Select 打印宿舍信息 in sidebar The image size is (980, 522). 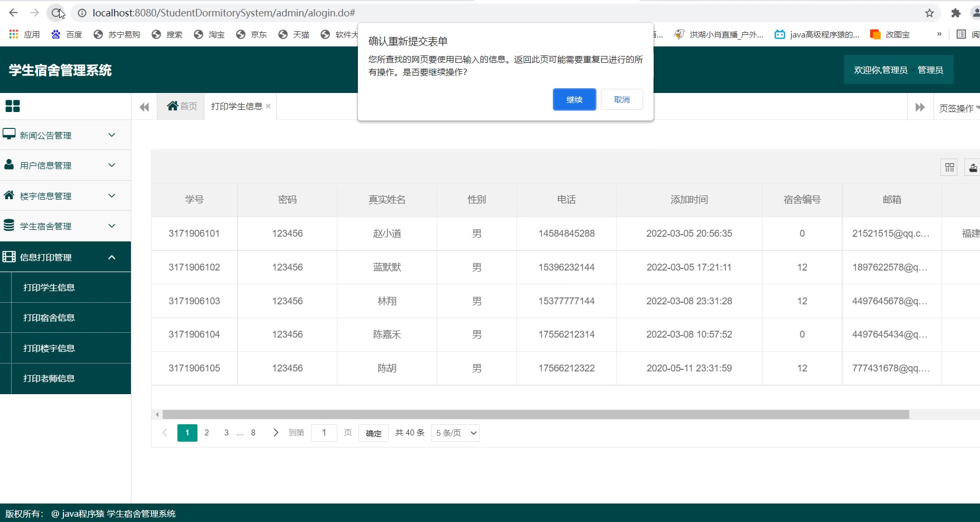pyautogui.click(x=49, y=318)
